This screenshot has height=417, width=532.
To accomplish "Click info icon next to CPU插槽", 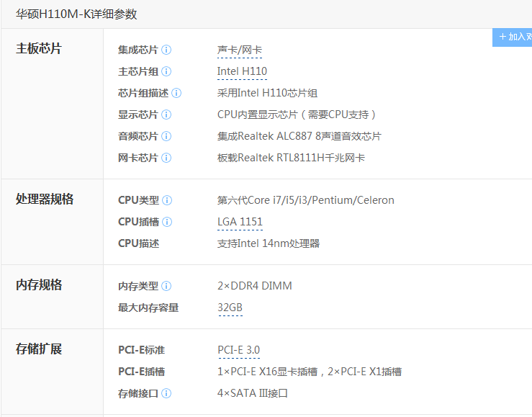I will [167, 222].
